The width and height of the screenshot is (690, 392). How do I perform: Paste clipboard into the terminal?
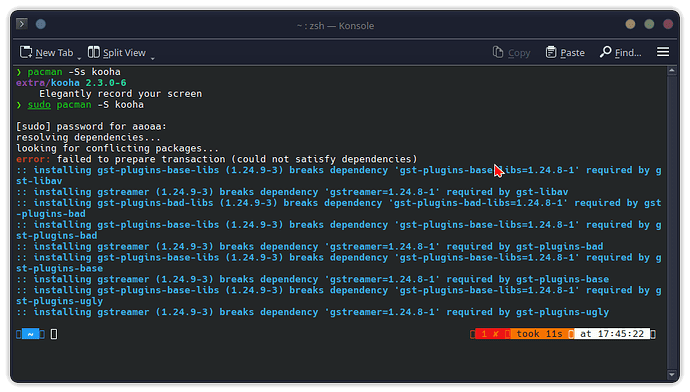[565, 53]
